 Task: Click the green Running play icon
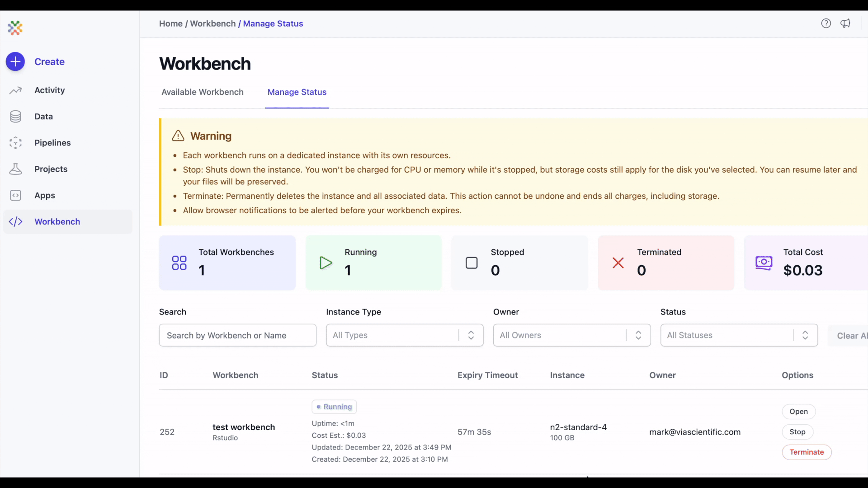[x=325, y=263]
